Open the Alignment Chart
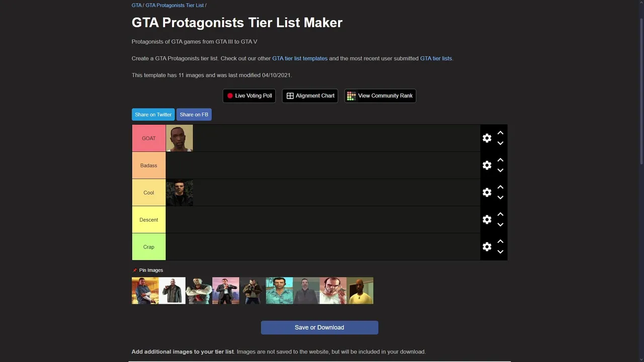The image size is (644, 362). coord(310,96)
